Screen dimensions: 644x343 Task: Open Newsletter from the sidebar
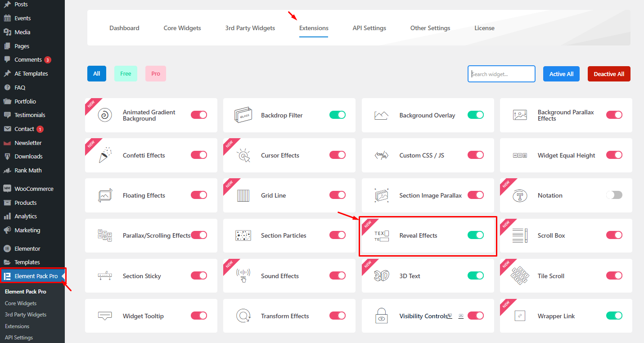(28, 142)
